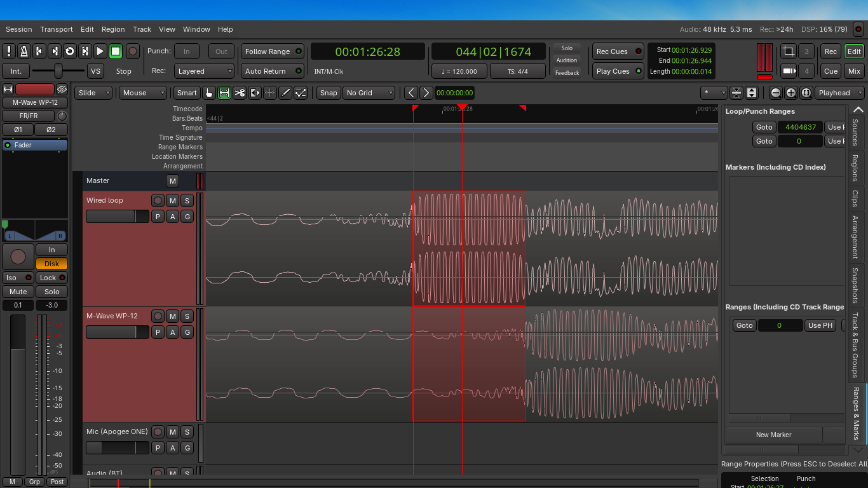Switch to the Regions sidebar tab
Viewport: 868px width, 488px height.
(855, 168)
